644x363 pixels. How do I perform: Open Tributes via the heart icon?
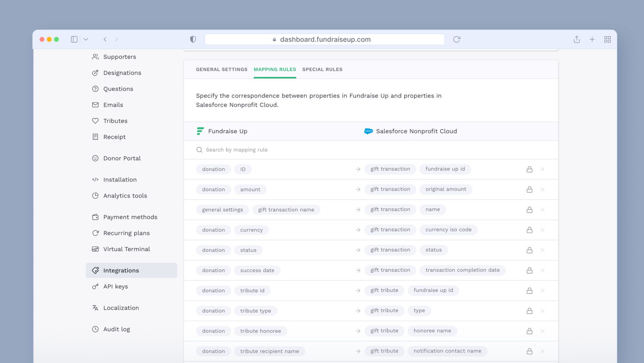point(94,121)
